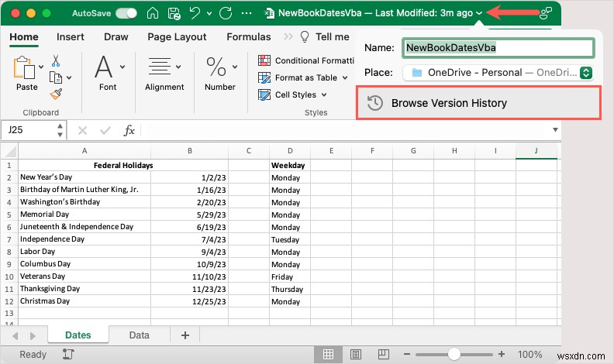This screenshot has height=364, width=614.
Task: Open the Paste options dropdown arrow
Action: [41, 67]
